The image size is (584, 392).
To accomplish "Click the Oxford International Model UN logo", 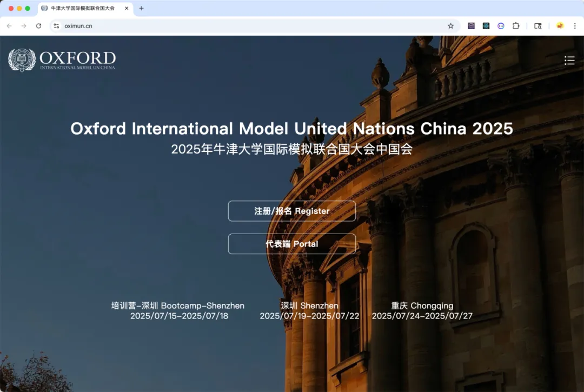I will click(62, 60).
